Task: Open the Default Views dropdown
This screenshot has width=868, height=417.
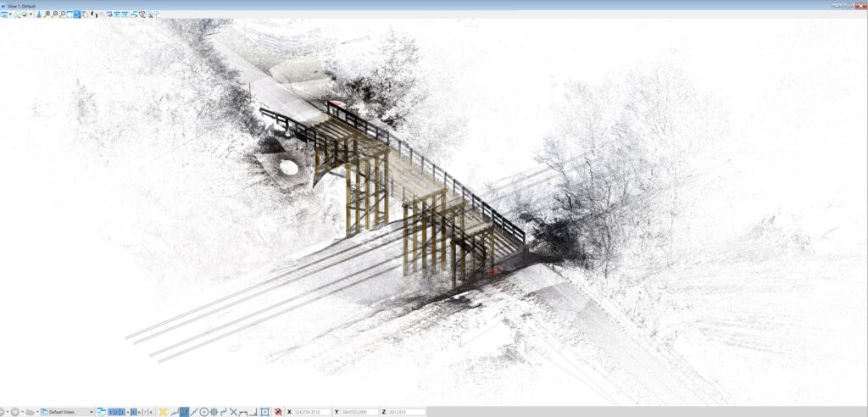Action: click(68, 412)
